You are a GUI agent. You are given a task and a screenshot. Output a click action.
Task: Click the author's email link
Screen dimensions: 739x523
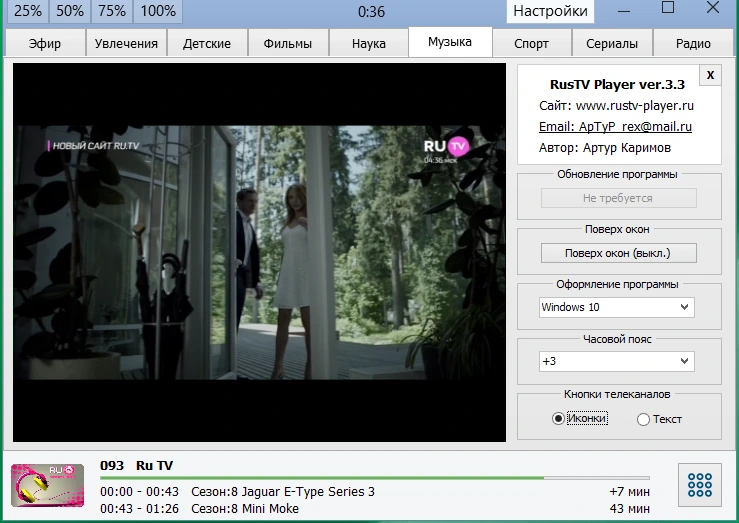tap(615, 126)
